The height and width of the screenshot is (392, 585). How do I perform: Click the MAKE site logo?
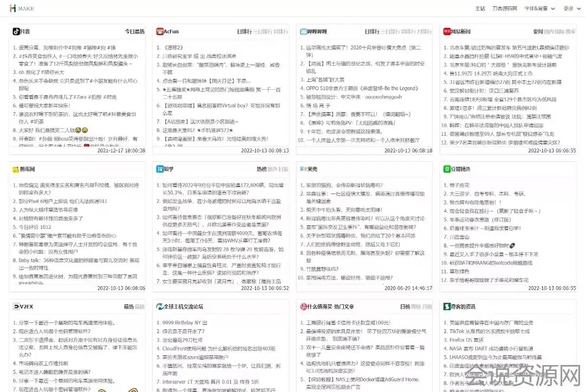(22, 8)
